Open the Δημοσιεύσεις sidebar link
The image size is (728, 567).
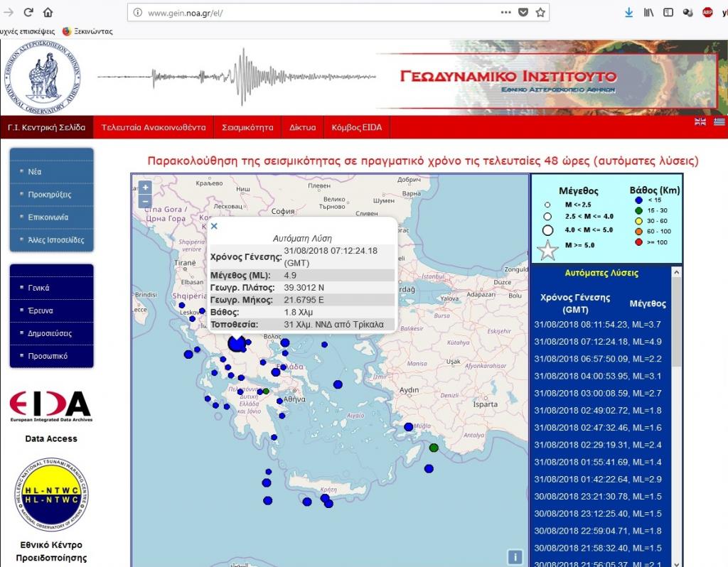50,333
